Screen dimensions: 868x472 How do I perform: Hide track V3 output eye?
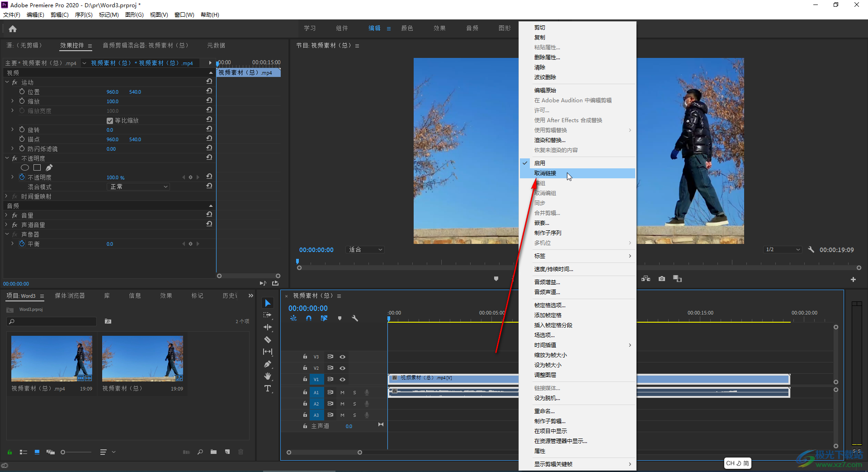(x=343, y=357)
